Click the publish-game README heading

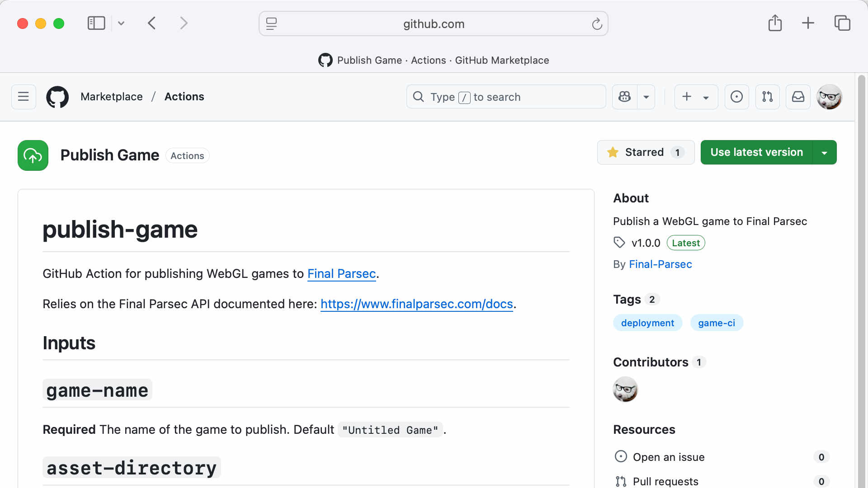tap(120, 230)
